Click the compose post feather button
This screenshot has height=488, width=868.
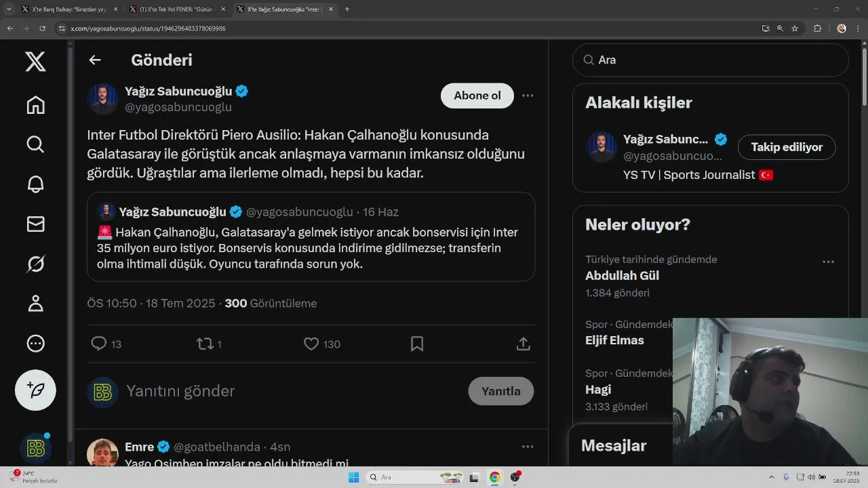(x=35, y=390)
